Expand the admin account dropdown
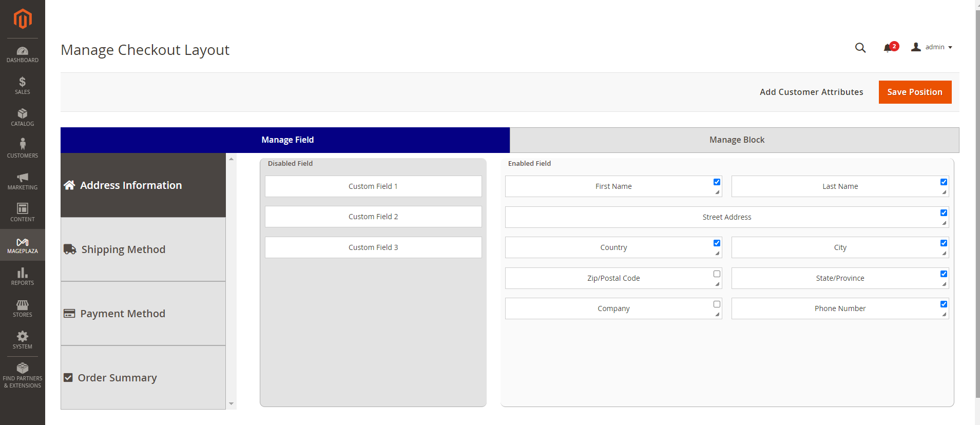Image resolution: width=980 pixels, height=425 pixels. (932, 47)
